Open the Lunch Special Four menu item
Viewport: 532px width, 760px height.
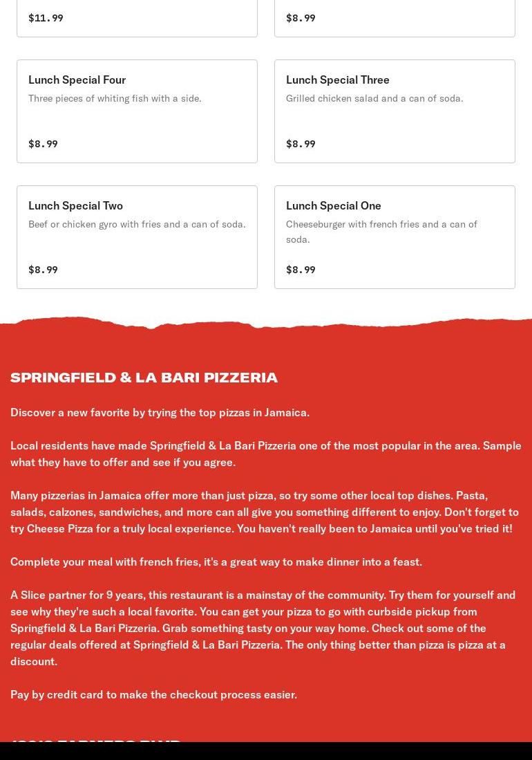click(137, 111)
